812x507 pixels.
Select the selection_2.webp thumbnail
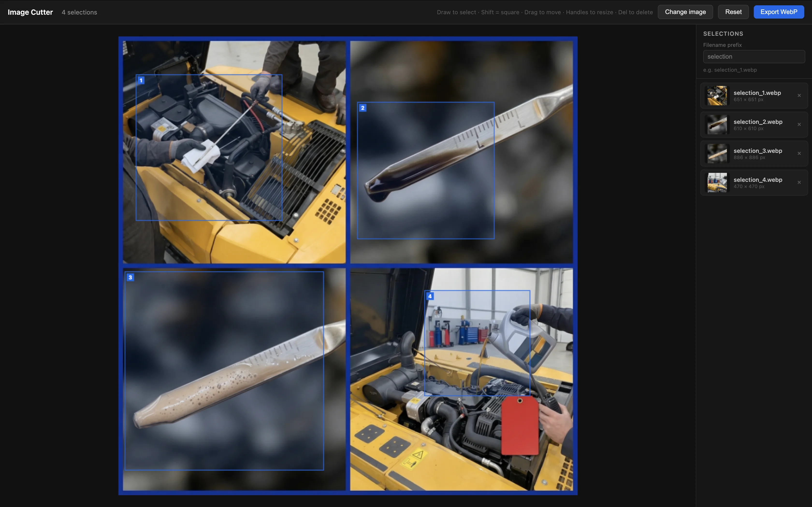click(x=717, y=124)
